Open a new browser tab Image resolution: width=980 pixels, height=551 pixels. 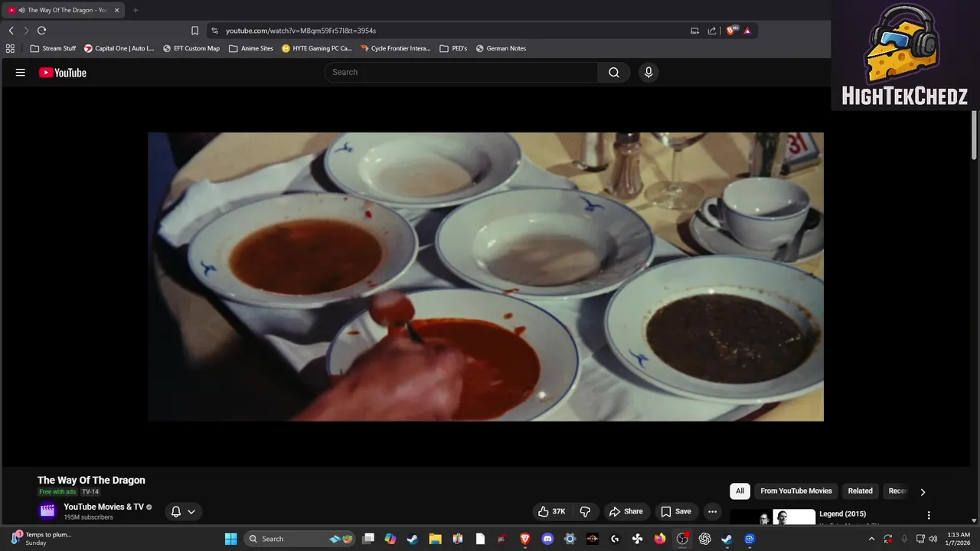(x=136, y=10)
